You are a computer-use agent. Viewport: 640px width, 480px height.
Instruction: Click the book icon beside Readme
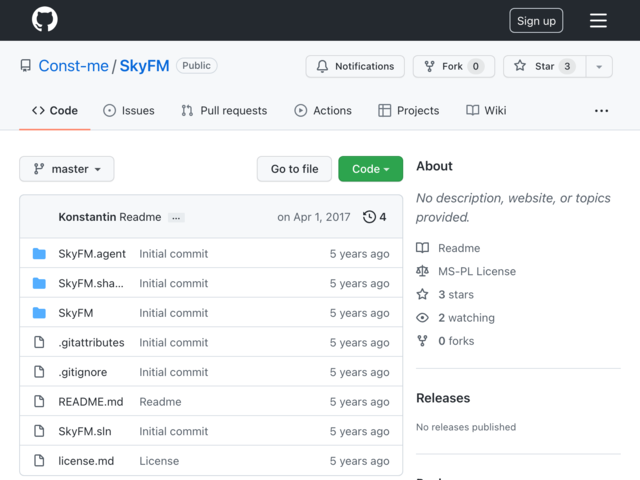(422, 248)
